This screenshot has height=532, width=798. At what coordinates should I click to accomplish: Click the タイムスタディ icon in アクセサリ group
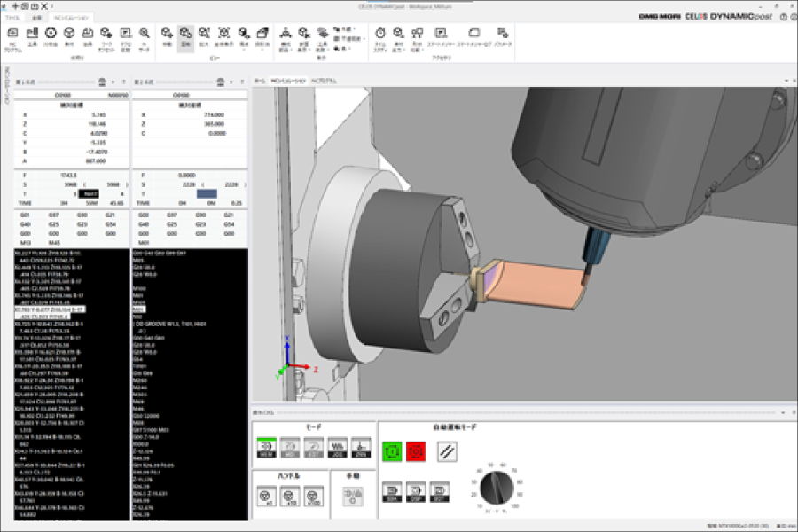[x=380, y=34]
